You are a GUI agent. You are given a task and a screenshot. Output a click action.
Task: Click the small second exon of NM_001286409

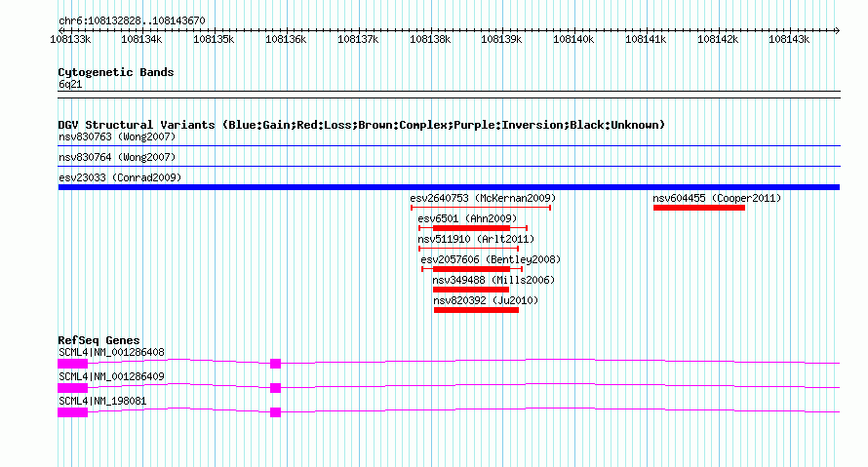(x=276, y=388)
